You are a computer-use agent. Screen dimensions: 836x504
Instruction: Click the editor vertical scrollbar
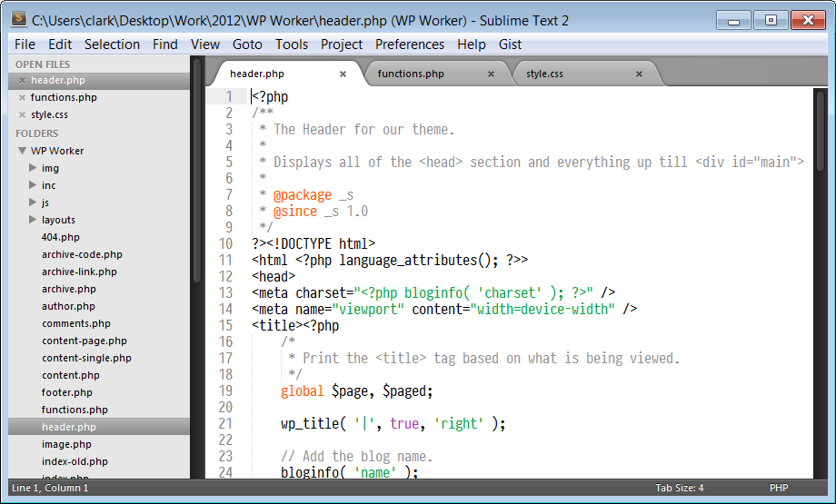[820, 131]
